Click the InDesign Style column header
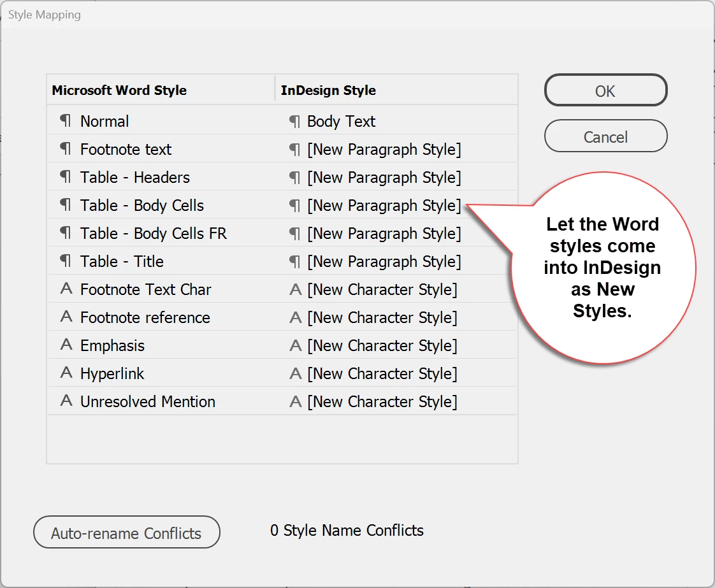 (328, 90)
